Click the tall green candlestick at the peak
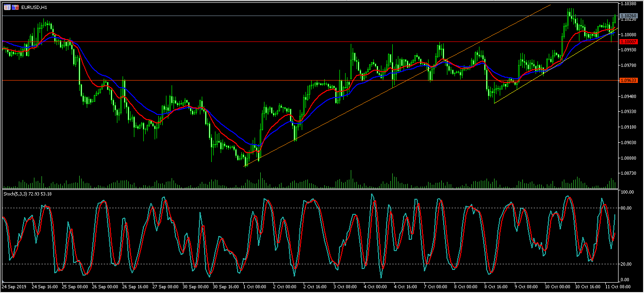Screen dimensions: 644x293 point(570,14)
